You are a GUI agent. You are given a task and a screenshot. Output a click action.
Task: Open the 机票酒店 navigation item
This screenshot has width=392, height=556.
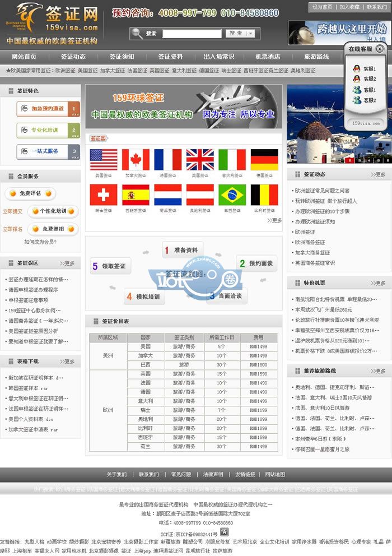268,57
